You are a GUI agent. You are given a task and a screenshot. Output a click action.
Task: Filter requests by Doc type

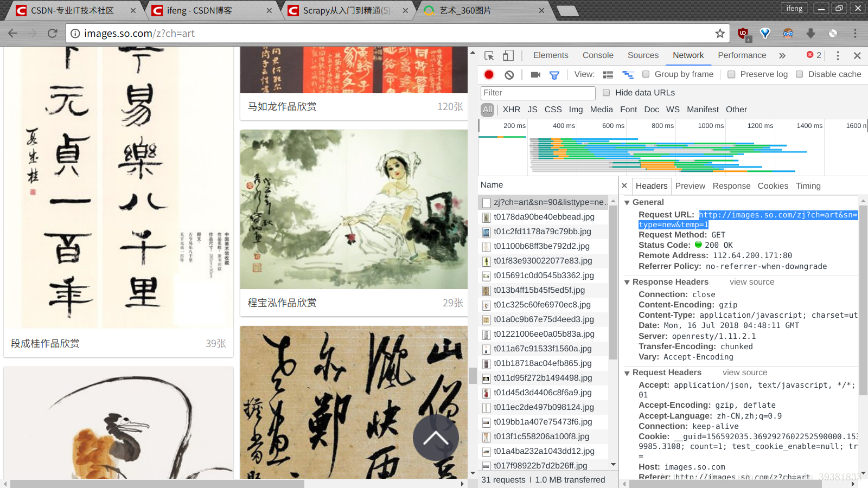pyautogui.click(x=652, y=110)
